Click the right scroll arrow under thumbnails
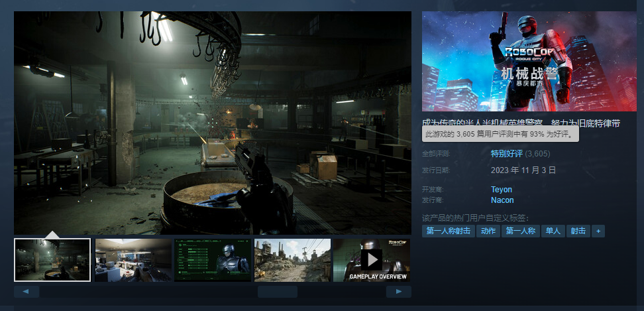This screenshot has width=644, height=311. click(398, 291)
